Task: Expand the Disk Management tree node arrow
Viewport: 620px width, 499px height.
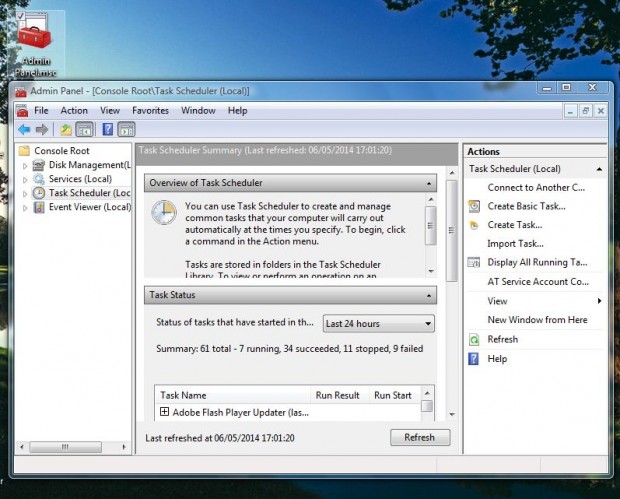Action: [x=26, y=165]
